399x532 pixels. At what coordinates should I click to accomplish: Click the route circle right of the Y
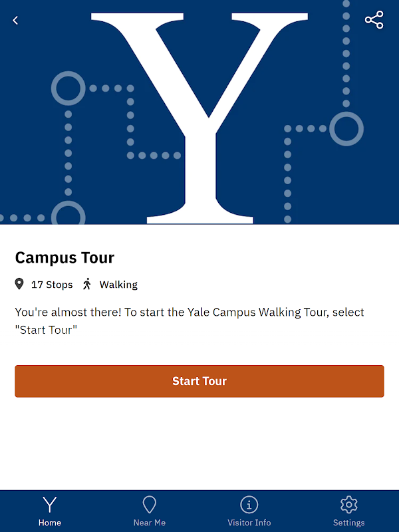(x=346, y=129)
